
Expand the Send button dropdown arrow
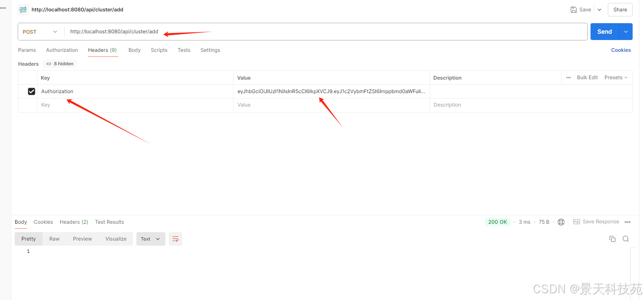(x=625, y=32)
